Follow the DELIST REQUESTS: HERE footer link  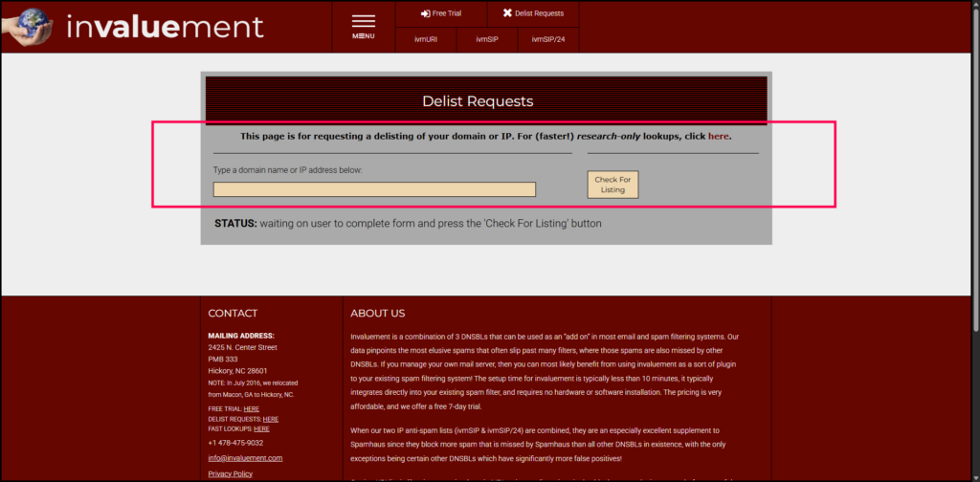(x=271, y=419)
